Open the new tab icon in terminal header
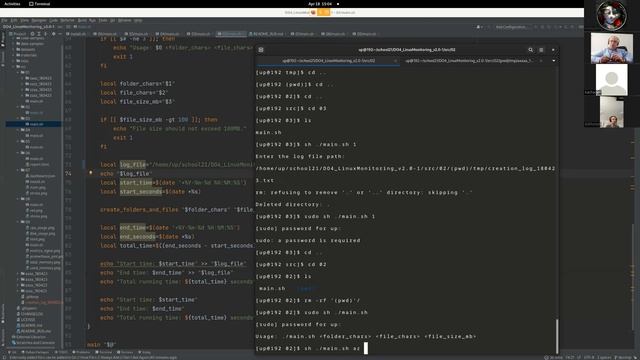This screenshot has width=640, height=360. [x=261, y=50]
